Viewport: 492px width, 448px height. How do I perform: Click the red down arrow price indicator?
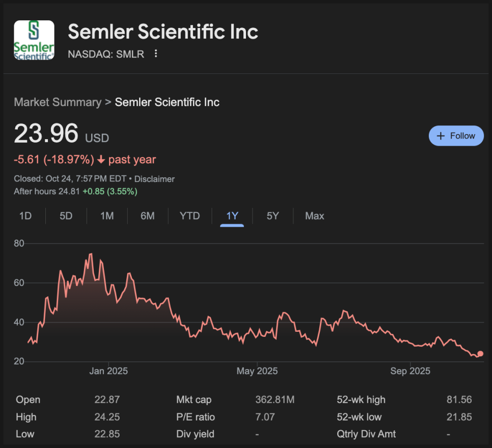pos(101,160)
